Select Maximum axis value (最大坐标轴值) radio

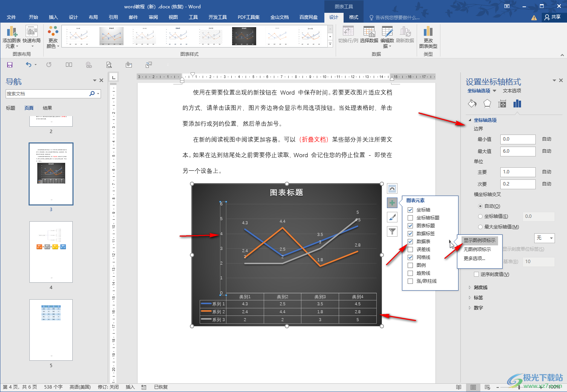[x=480, y=227]
